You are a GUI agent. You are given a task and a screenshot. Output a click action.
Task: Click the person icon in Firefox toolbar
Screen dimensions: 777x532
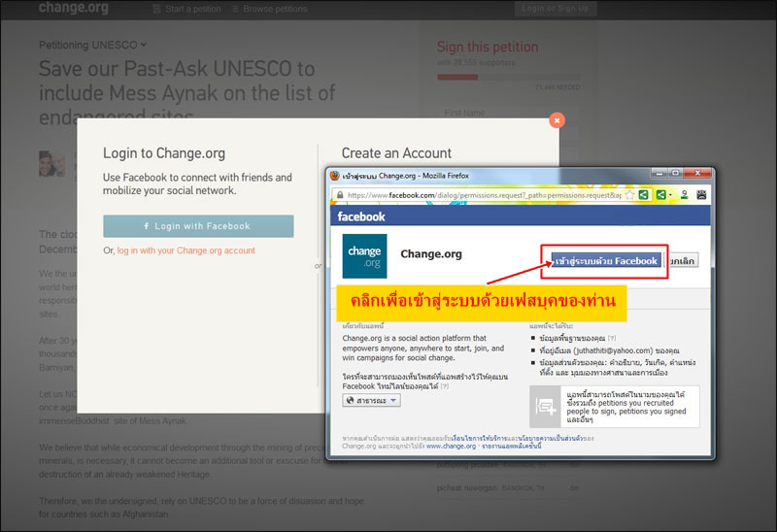coord(685,195)
